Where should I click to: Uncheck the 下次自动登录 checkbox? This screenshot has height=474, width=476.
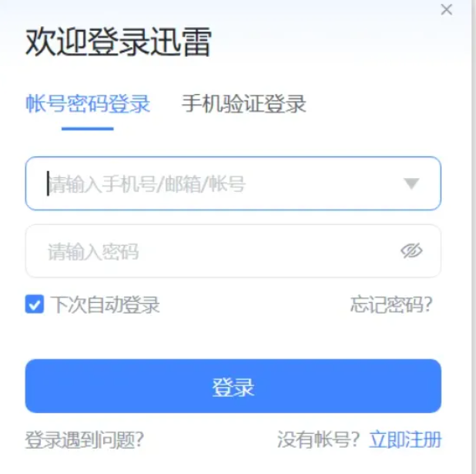click(35, 304)
